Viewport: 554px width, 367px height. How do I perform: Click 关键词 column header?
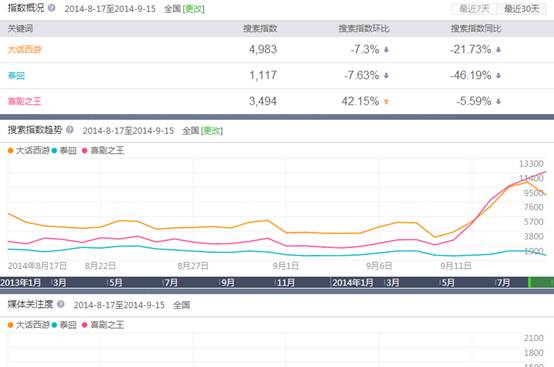point(20,29)
